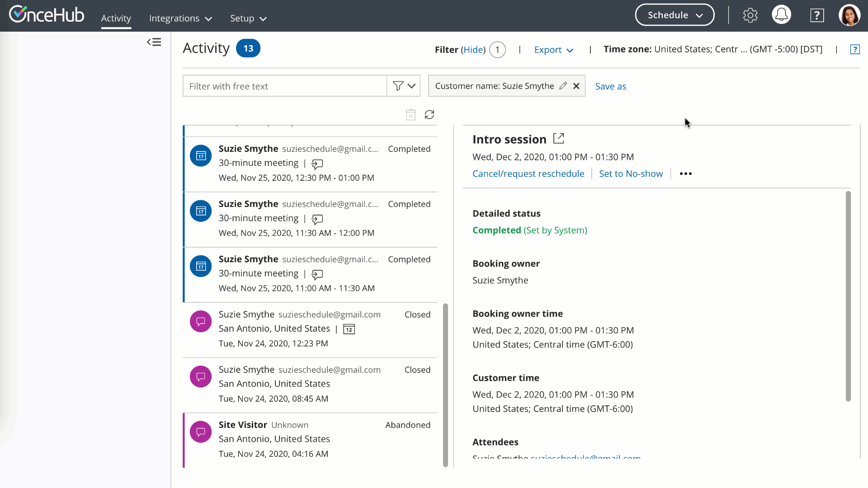Click Cancel/request reschedule link
Image resolution: width=868 pixels, height=488 pixels.
pyautogui.click(x=528, y=174)
